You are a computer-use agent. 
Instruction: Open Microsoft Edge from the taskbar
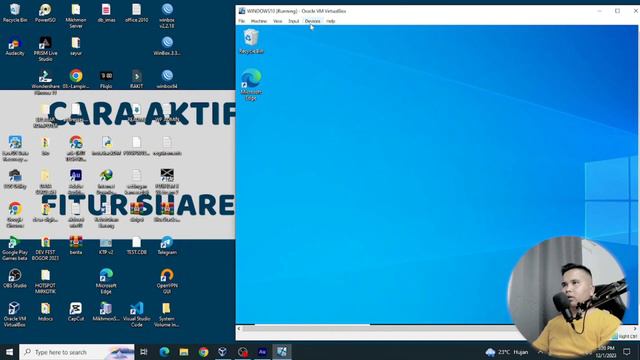tap(164, 352)
